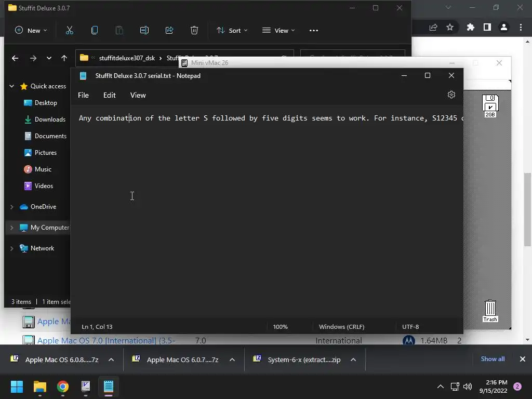Open the New dropdown in File Explorer
Screen dimensions: 532x399
click(x=31, y=30)
